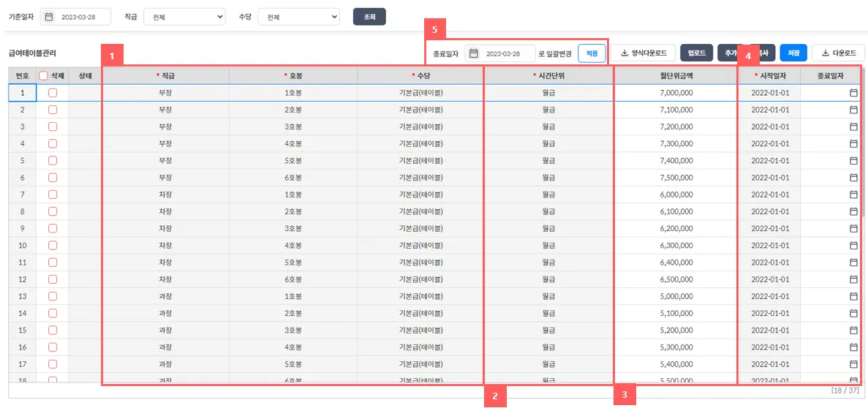
Task: Select the 5,400,000 amount cell
Action: pyautogui.click(x=676, y=364)
